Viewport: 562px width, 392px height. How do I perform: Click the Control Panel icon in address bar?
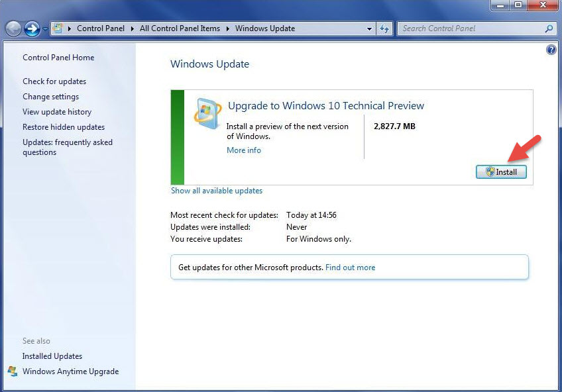tap(58, 28)
